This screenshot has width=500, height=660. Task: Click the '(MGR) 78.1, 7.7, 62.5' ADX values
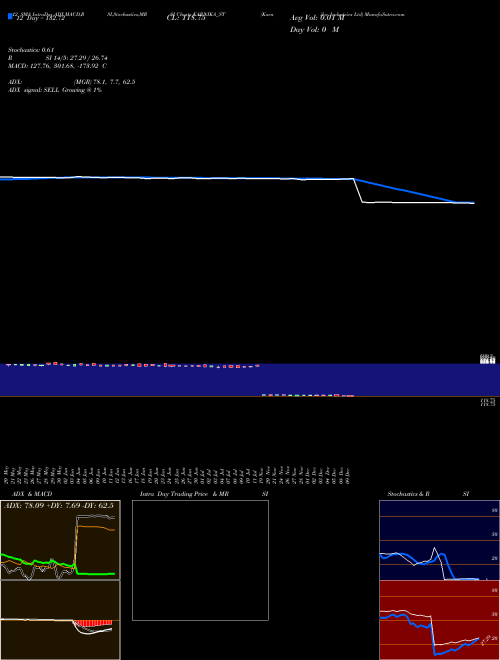click(x=104, y=82)
